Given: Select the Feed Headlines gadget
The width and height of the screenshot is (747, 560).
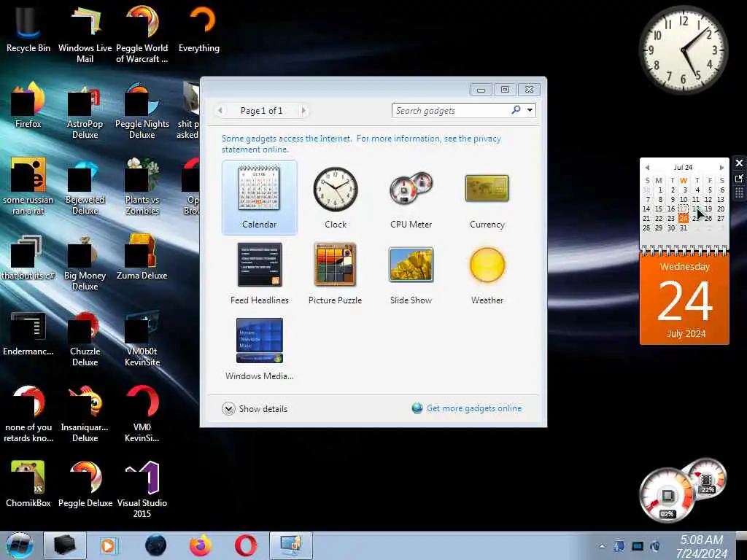Looking at the screenshot, I should (x=259, y=273).
